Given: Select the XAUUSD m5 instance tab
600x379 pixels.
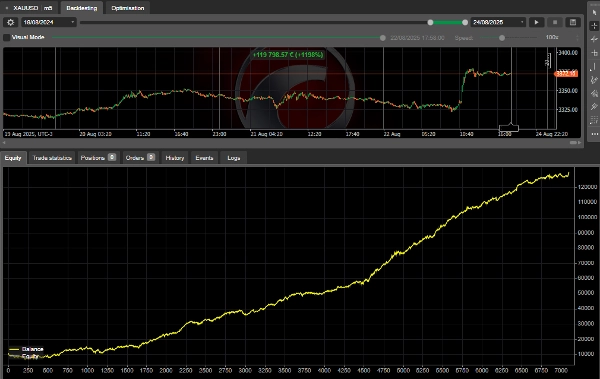Looking at the screenshot, I should pyautogui.click(x=29, y=8).
